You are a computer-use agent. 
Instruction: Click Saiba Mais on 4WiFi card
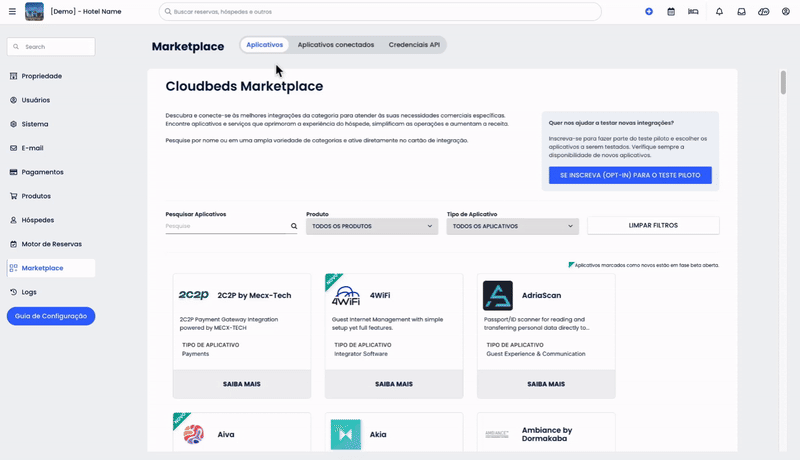click(394, 384)
